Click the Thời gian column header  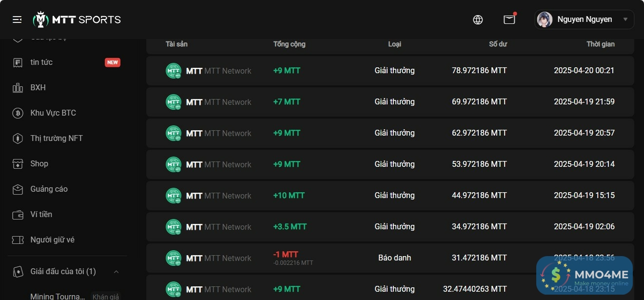[600, 44]
